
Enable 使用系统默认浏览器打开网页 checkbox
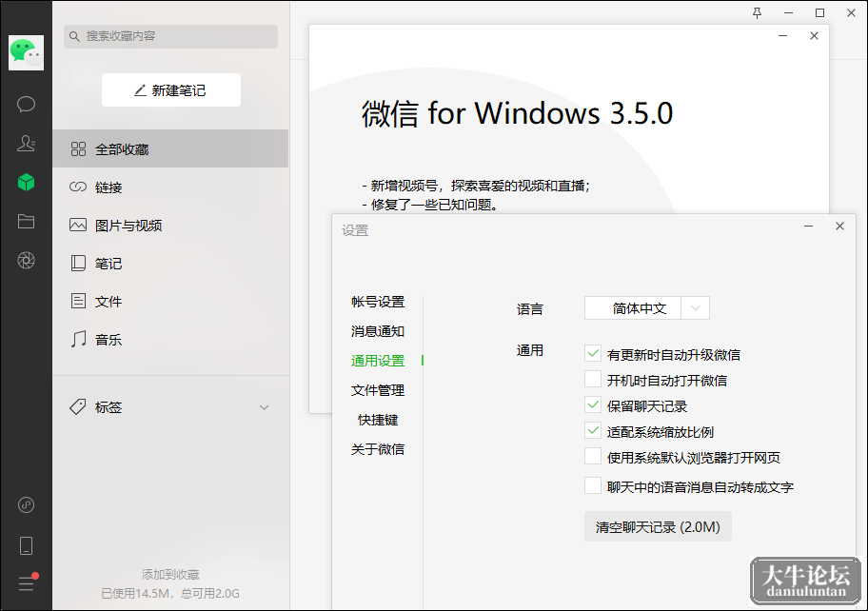[x=593, y=456]
